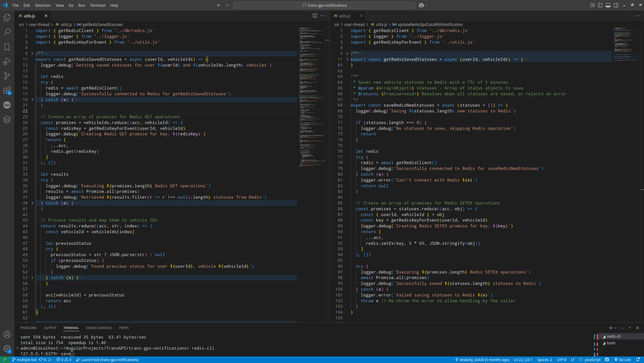Screen dimensions: 644x363
Task: Click Go Live in status bar
Action: click(x=623, y=360)
